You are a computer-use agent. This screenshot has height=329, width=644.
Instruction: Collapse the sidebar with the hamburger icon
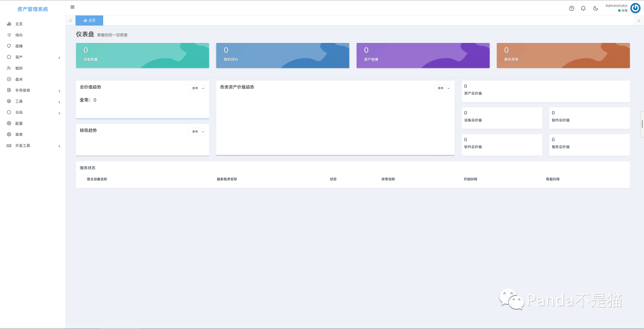(72, 7)
